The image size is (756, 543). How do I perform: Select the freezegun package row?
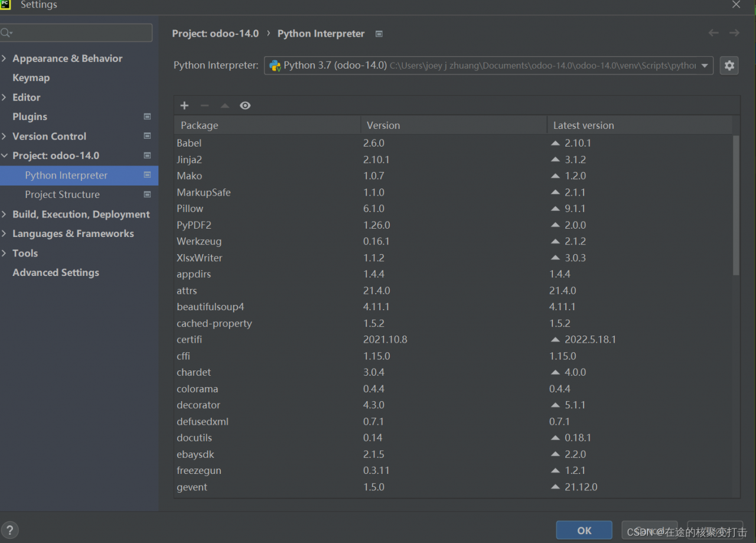[x=454, y=470]
